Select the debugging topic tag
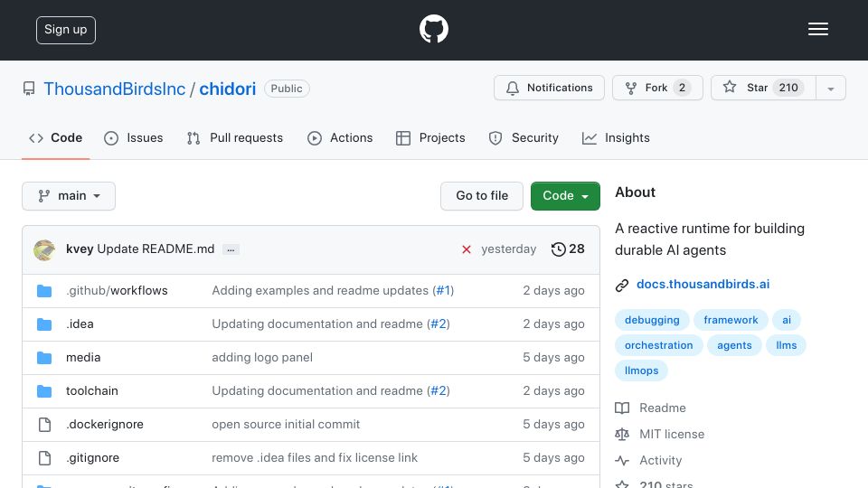The width and height of the screenshot is (868, 488). [x=652, y=320]
